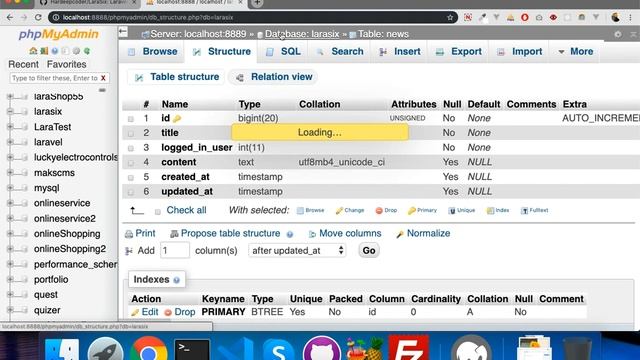Click the Opera extension icon in toolbar
Image resolution: width=640 pixels, height=360 pixels.
tap(525, 18)
